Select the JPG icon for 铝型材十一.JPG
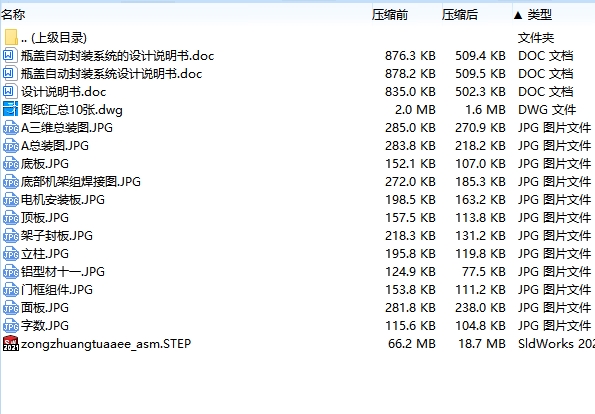Screen dimensions: 595x414 tap(10, 272)
